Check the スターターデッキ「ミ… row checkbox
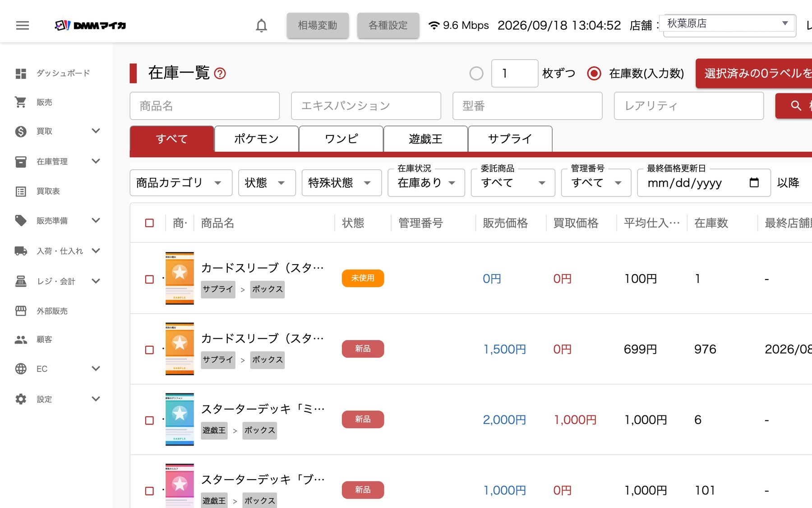 coord(149,420)
